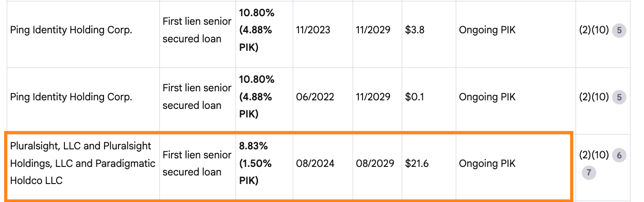Click Ongoing PIK in the Pluralsight row
This screenshot has height=202, width=644.
coord(487,164)
